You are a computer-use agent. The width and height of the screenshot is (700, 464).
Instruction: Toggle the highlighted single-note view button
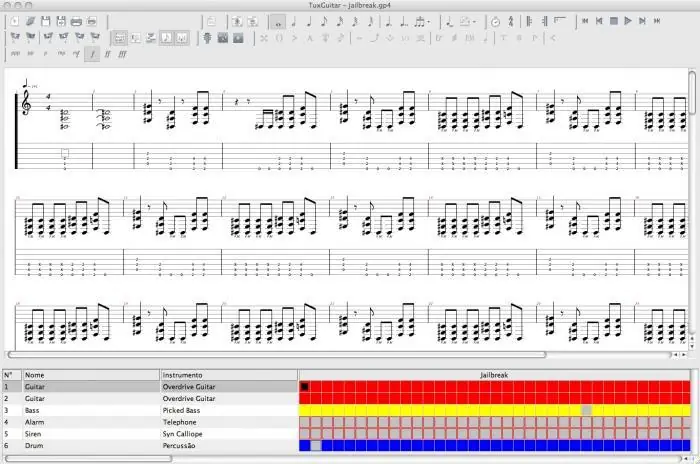166,38
